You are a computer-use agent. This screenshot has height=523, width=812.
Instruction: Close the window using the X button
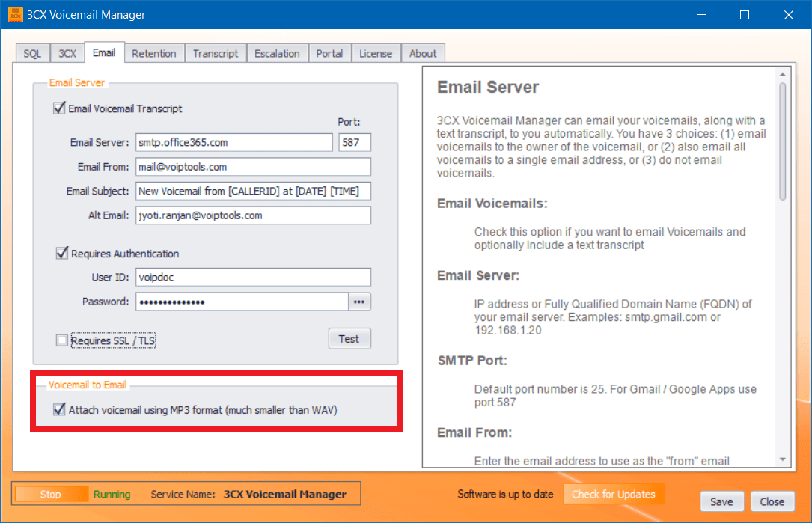[789, 14]
